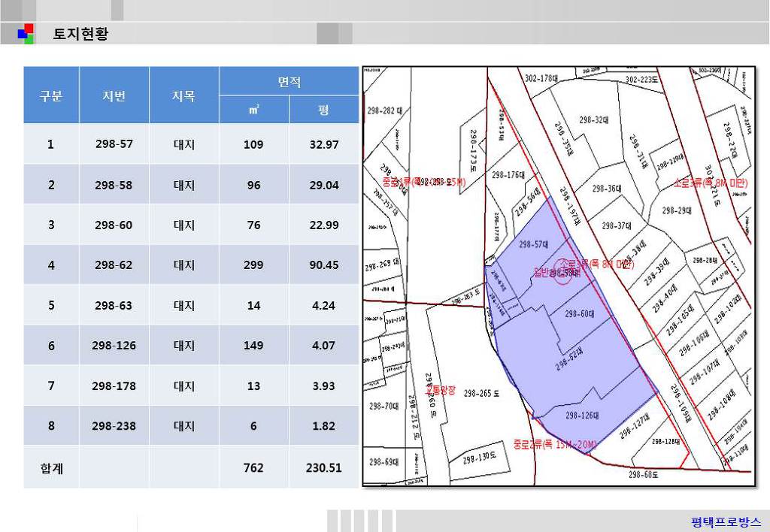Click the 평 sub-header cell

(324, 110)
